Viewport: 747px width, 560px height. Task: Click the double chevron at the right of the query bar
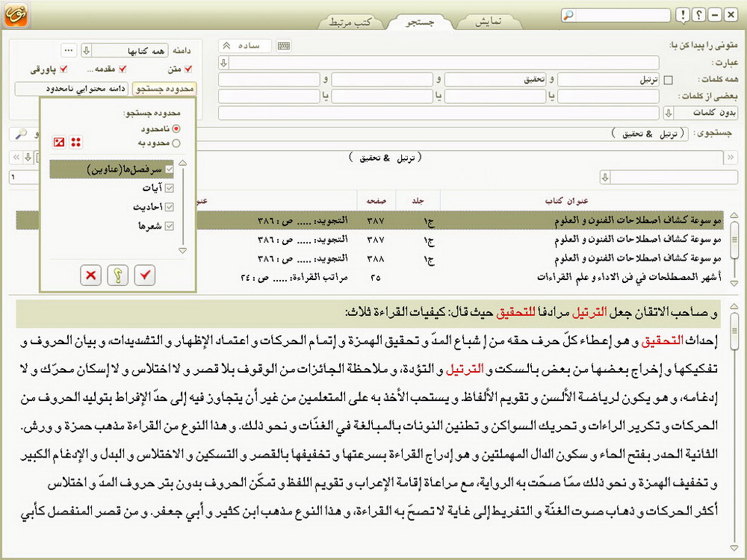[731, 157]
